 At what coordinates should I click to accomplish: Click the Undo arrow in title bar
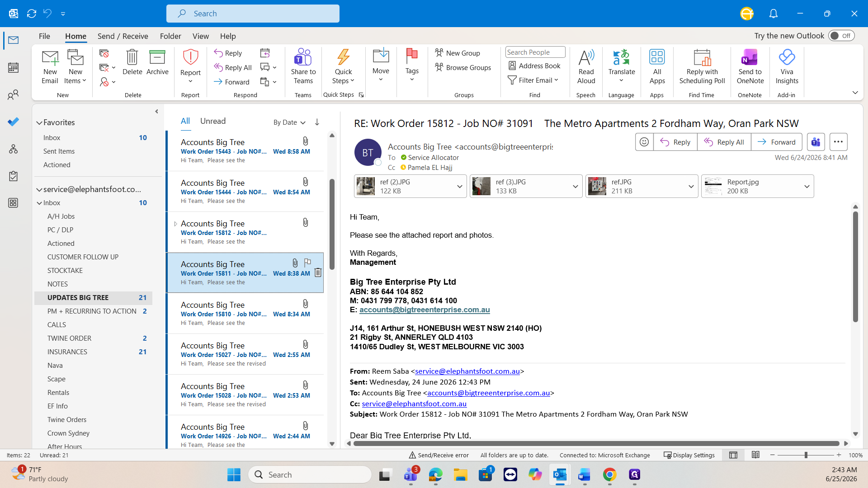tap(47, 14)
